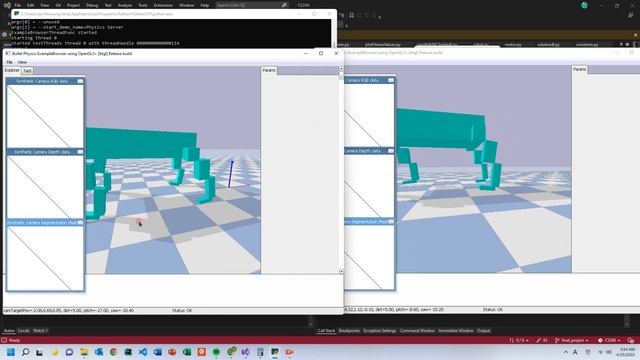
Task: Show hidden system tray icons
Action: [566, 352]
